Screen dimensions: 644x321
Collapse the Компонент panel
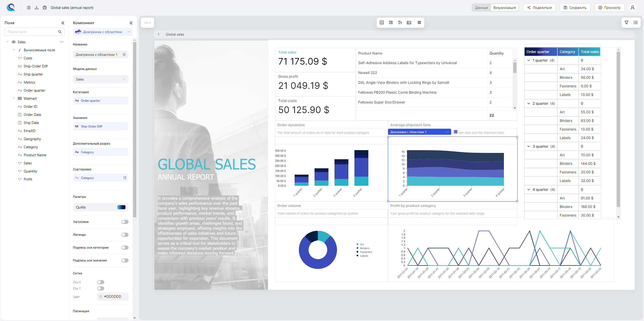point(131,23)
